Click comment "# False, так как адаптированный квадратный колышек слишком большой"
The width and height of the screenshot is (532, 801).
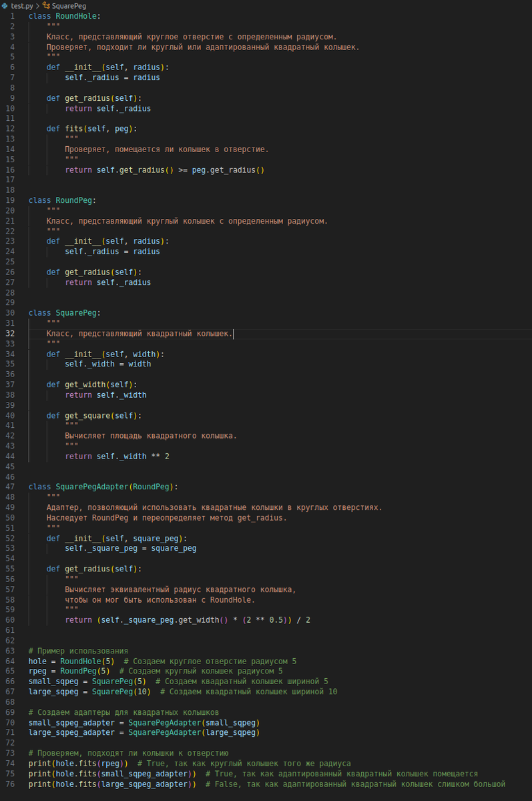pos(356,784)
